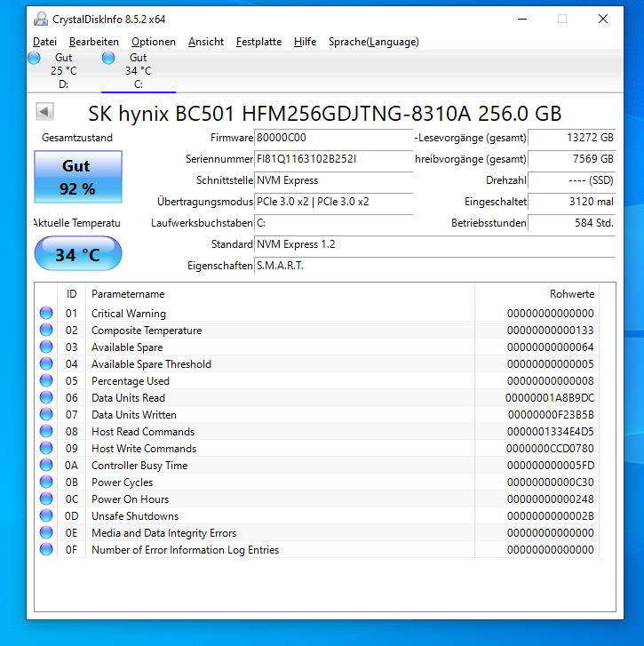The width and height of the screenshot is (644, 646).
Task: Click the status orb for Composite Temperature
Action: (x=46, y=330)
